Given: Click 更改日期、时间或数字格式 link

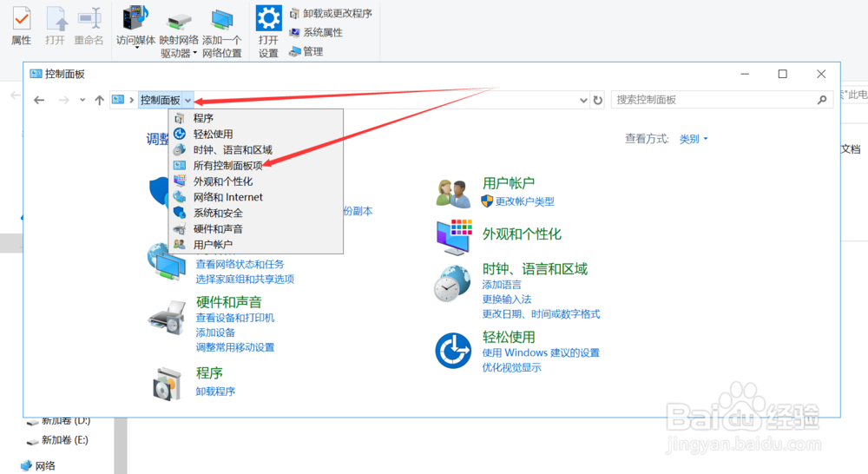Looking at the screenshot, I should pos(541,314).
